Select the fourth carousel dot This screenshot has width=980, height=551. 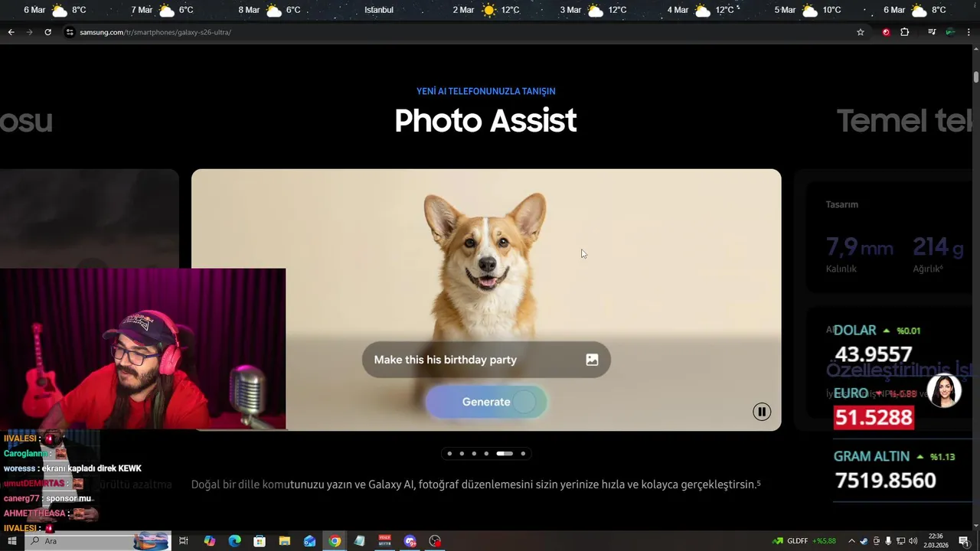(x=486, y=454)
